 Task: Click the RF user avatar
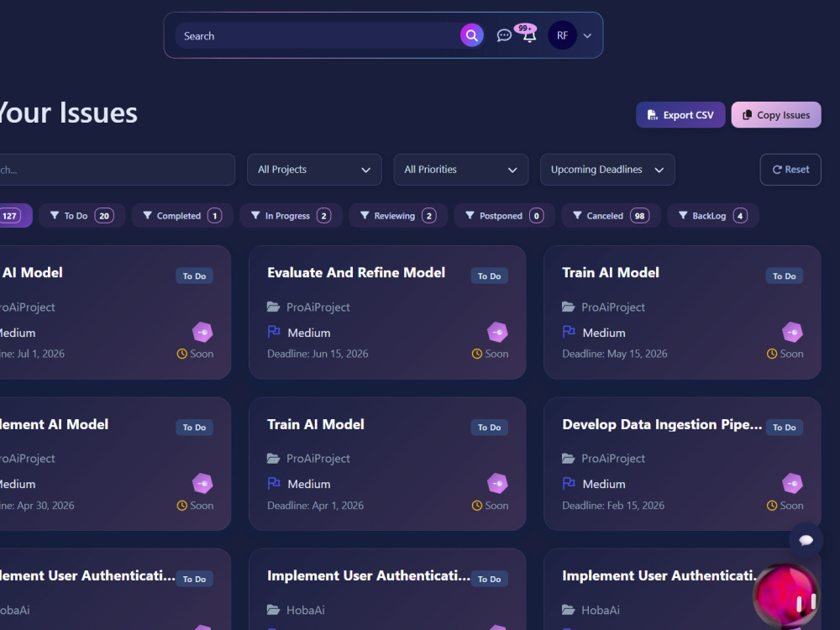562,35
